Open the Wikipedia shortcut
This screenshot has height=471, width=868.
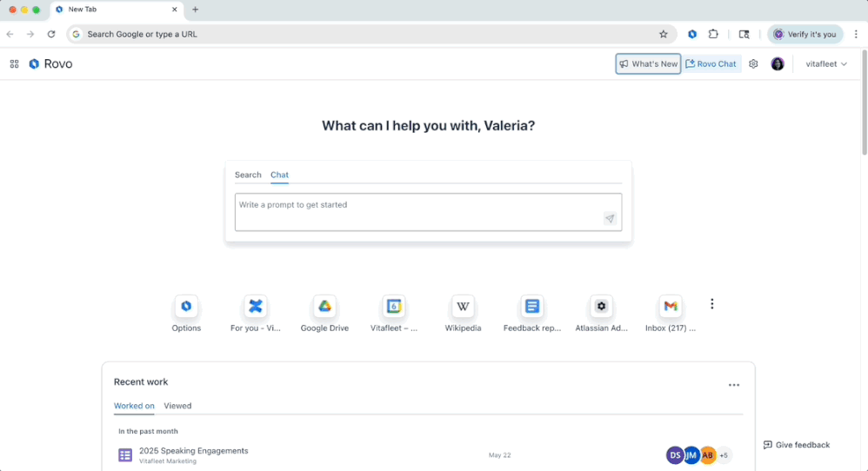pyautogui.click(x=463, y=314)
